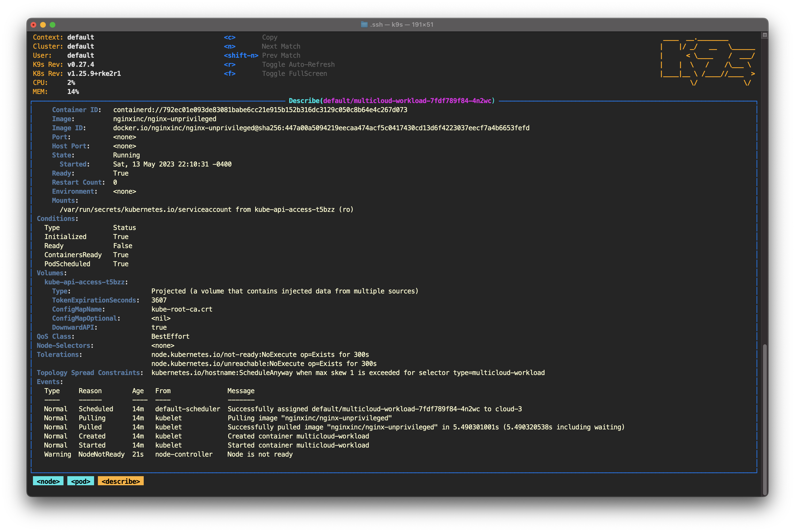Click the K8s Rev v1.25.9+rke2r1 value
795x532 pixels.
pos(94,74)
